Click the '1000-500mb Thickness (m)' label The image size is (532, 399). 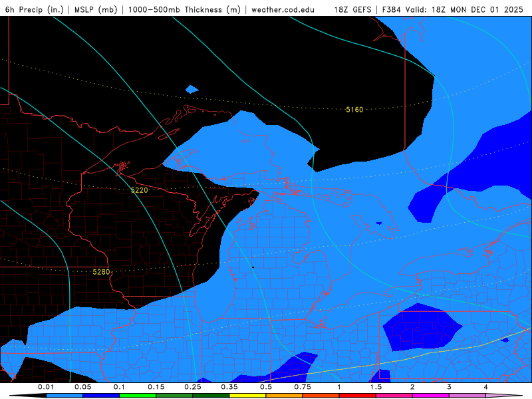coord(184,9)
